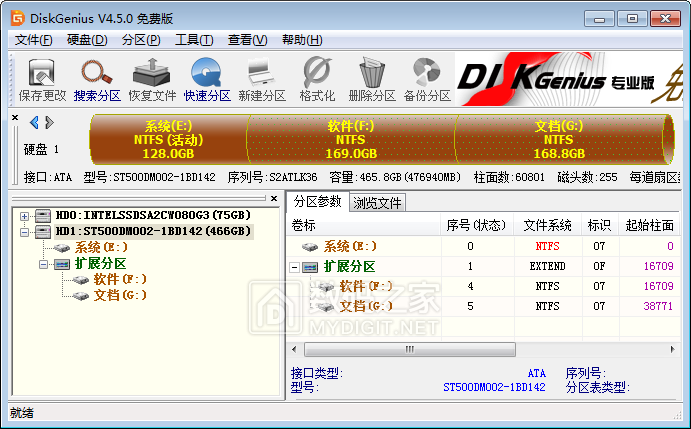Image resolution: width=691 pixels, height=429 pixels.
Task: Click the scroll right arrow of partition table
Action: (x=672, y=350)
